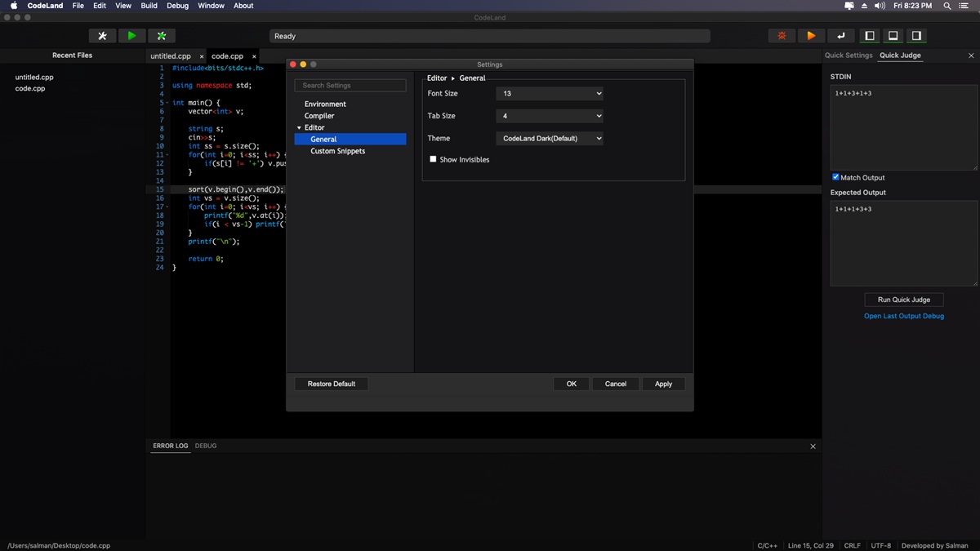
Task: Uncheck the Match Output checkbox
Action: [x=835, y=177]
